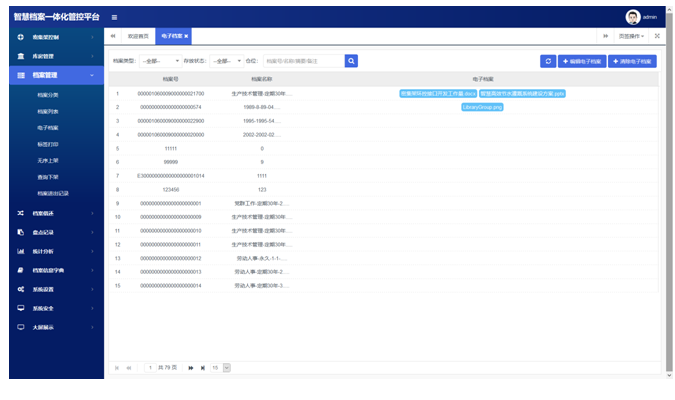Open the 页签操作 dropdown
Screen dimensions: 675x400
631,36
